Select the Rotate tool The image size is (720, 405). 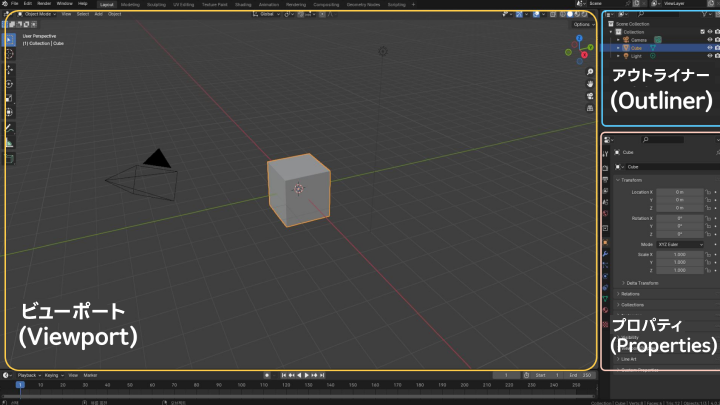coord(9,84)
